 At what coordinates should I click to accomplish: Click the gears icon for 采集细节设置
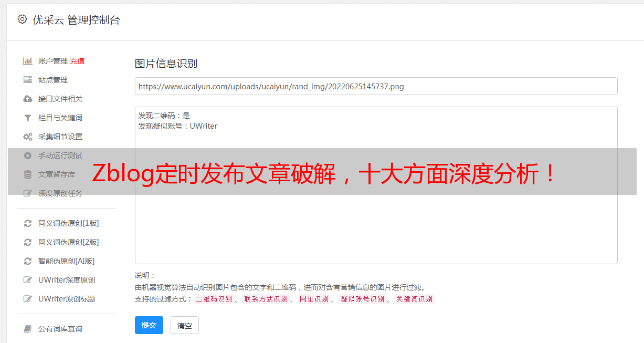coord(28,137)
